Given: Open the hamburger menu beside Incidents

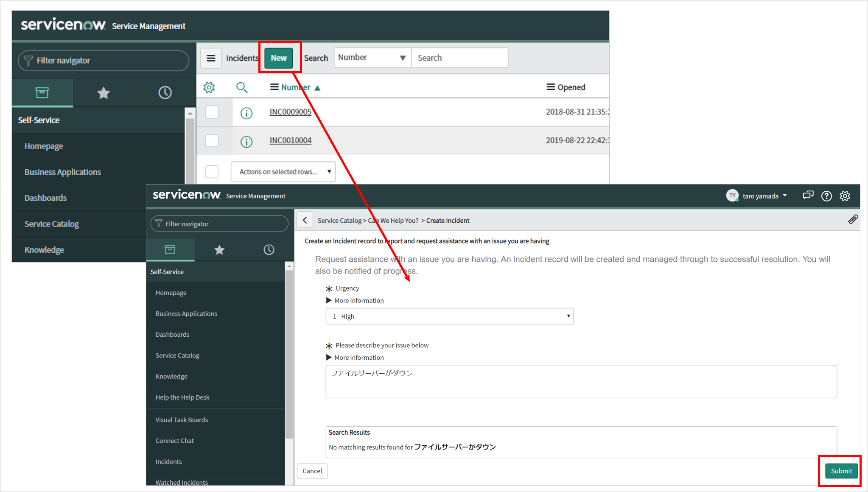Looking at the screenshot, I should [211, 58].
